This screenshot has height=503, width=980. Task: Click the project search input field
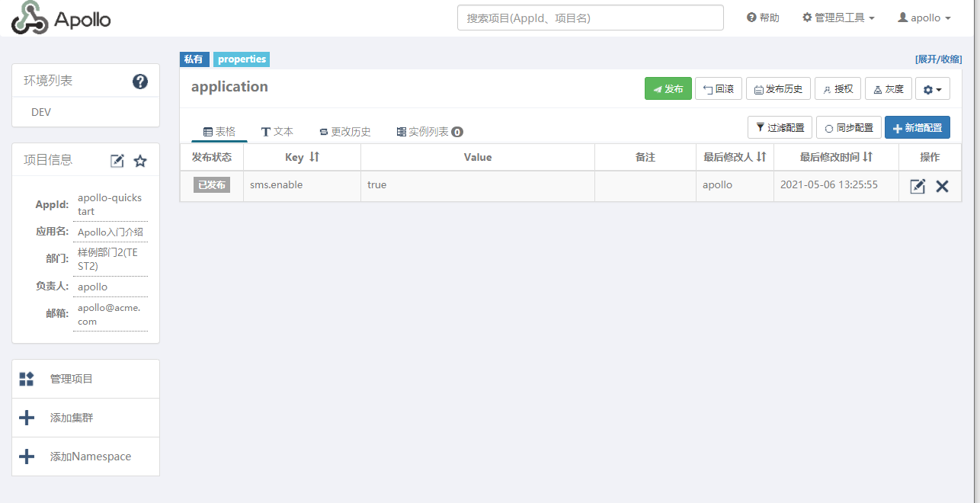click(590, 18)
